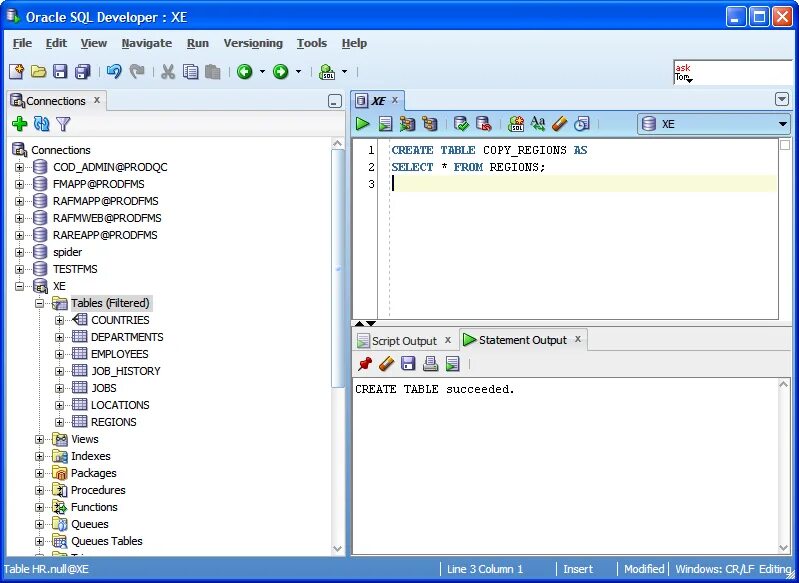Expand the spider connection node
The height and width of the screenshot is (583, 799).
tap(19, 252)
